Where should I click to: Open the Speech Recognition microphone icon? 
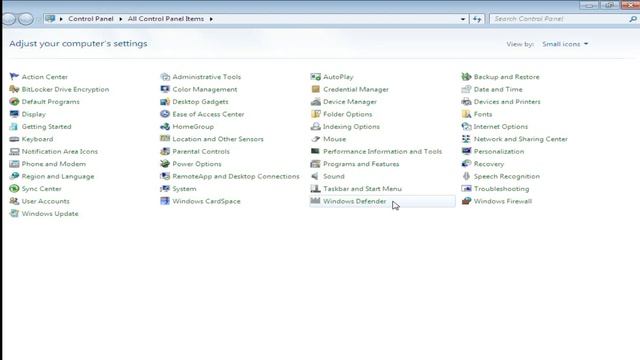[466, 176]
